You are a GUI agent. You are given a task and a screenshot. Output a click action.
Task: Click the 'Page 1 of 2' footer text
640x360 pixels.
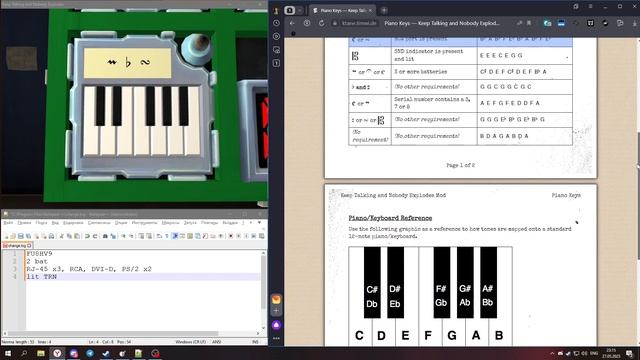click(x=460, y=165)
